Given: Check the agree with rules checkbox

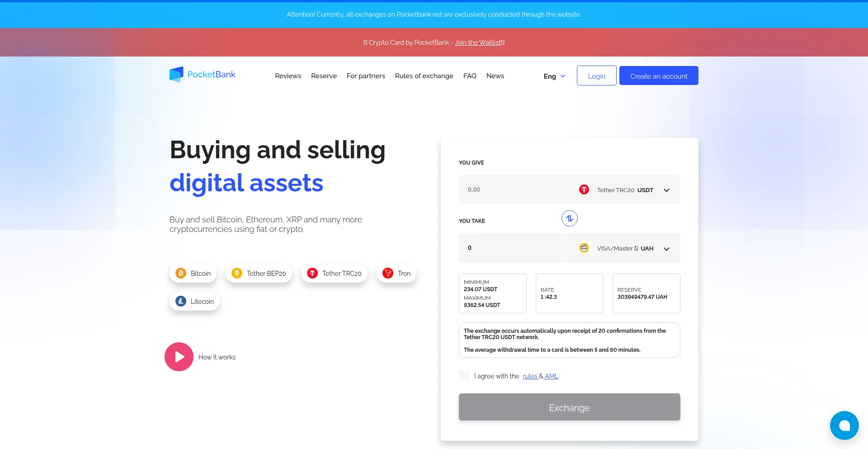Looking at the screenshot, I should coord(464,376).
